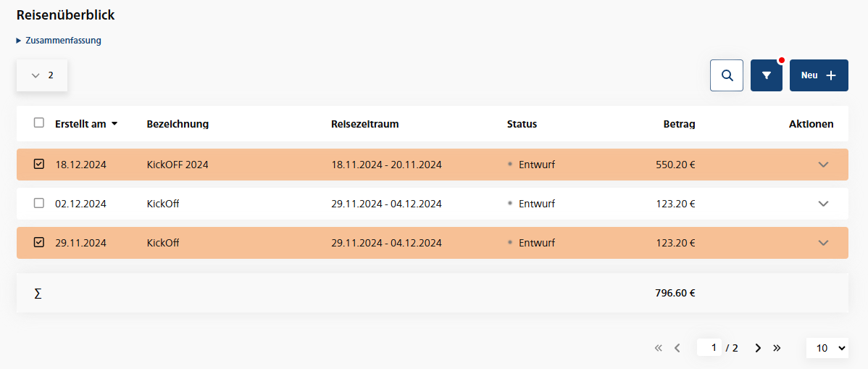Click the plus icon on Neu button
The image size is (868, 369).
[831, 75]
